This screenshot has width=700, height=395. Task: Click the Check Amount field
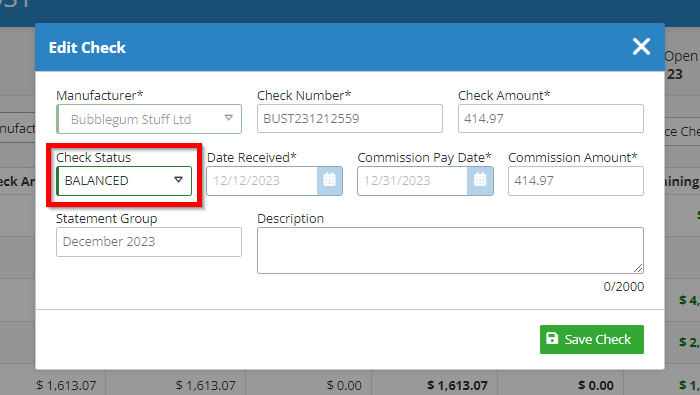tap(550, 119)
